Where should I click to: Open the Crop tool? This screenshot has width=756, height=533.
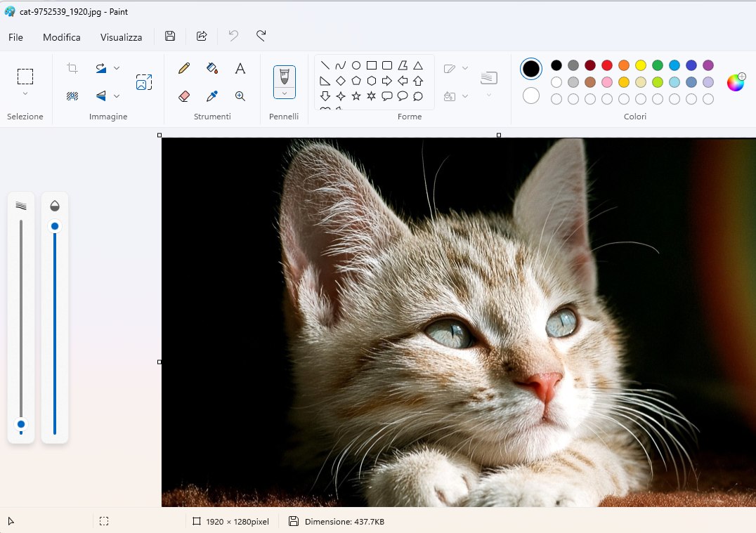[x=71, y=67]
